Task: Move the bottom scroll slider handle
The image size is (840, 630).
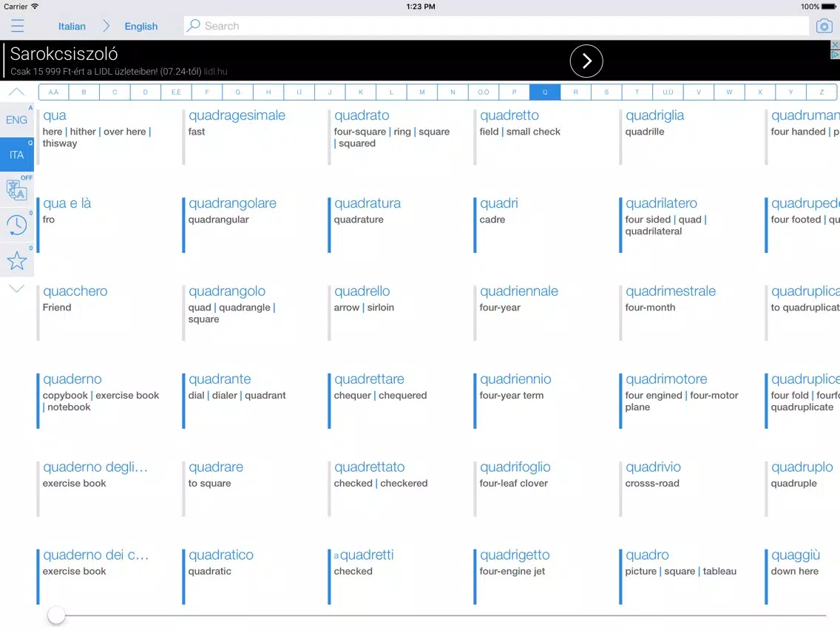Action: coord(56,615)
